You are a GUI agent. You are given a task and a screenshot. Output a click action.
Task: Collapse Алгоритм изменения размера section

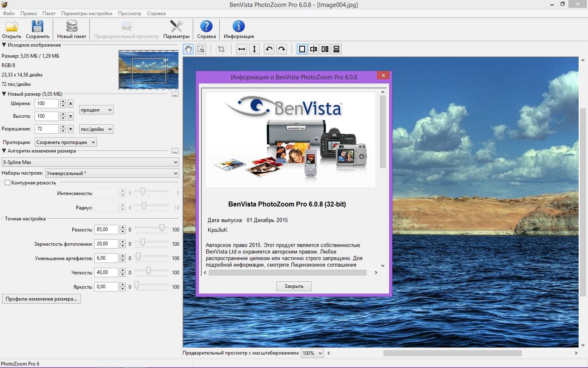click(4, 151)
